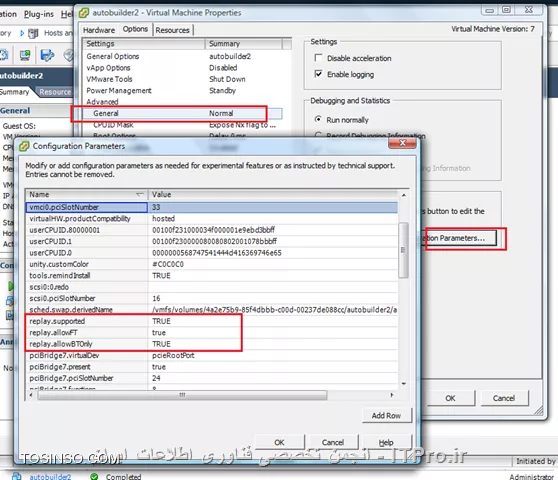Close the Configuration Parameters dialog
Viewport: 558px width, 480px height.
point(402,143)
